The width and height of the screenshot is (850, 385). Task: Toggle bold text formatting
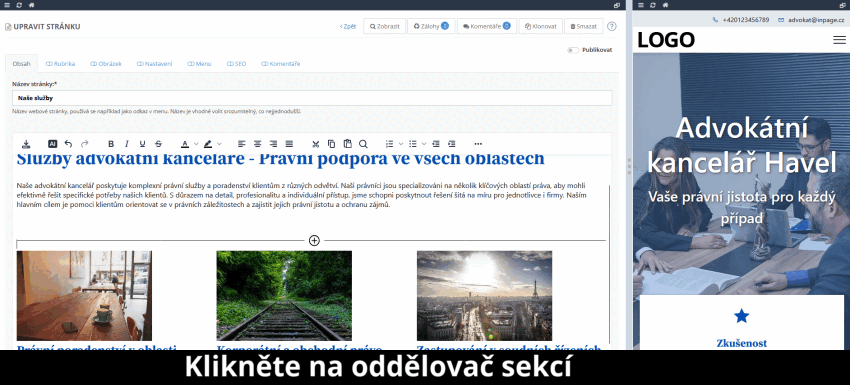click(111, 144)
